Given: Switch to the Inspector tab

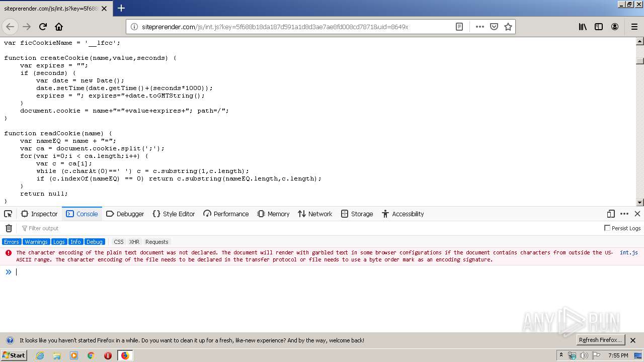Looking at the screenshot, I should 39,214.
